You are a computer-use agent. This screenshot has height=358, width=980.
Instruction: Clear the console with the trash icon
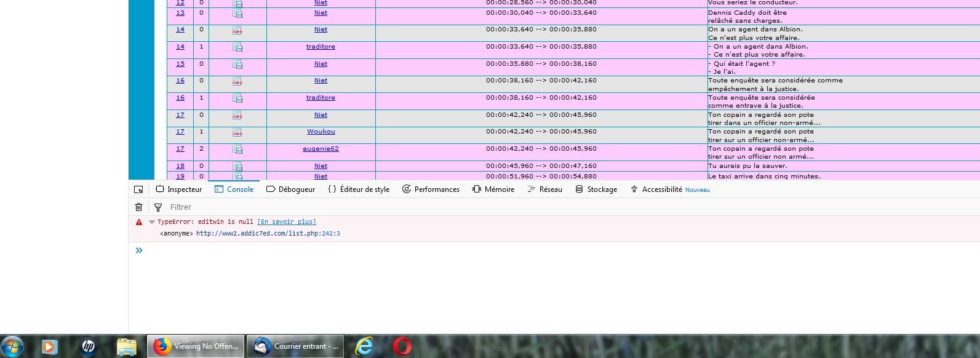click(x=138, y=207)
